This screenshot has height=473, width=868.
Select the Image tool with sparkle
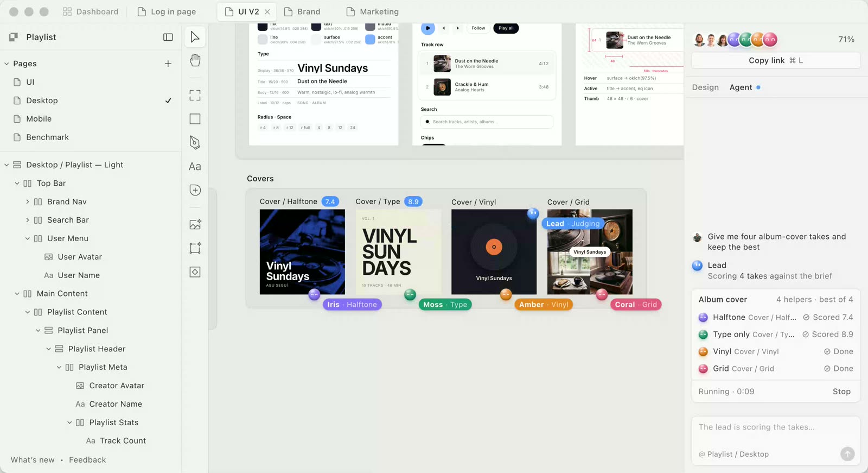(x=195, y=224)
